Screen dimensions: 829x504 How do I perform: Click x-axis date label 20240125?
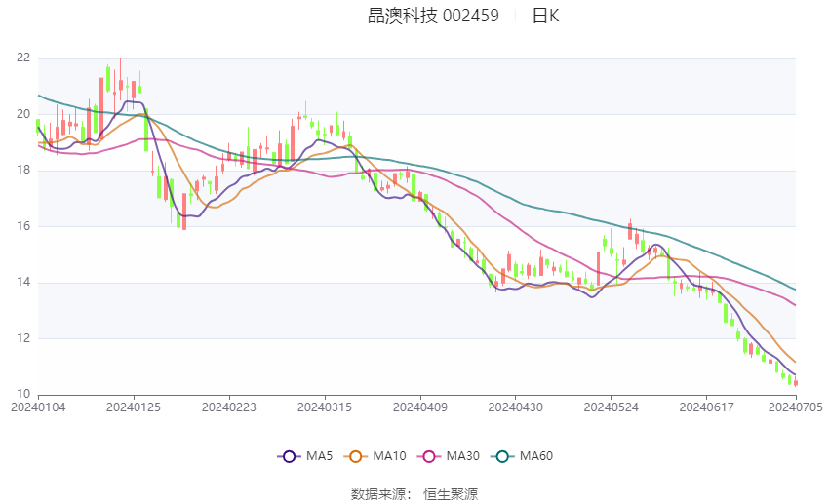tap(134, 407)
